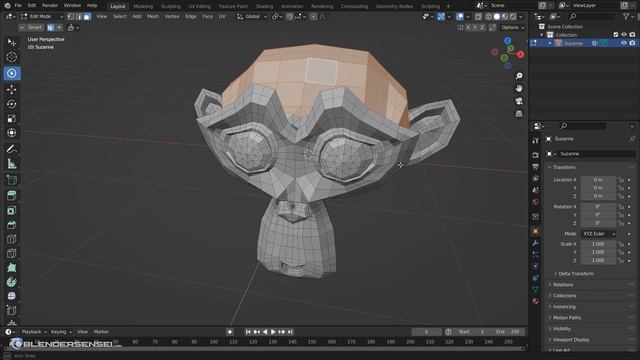Open the XYZ Euler rotation mode dropdown
640x360 pixels.
(x=598, y=234)
